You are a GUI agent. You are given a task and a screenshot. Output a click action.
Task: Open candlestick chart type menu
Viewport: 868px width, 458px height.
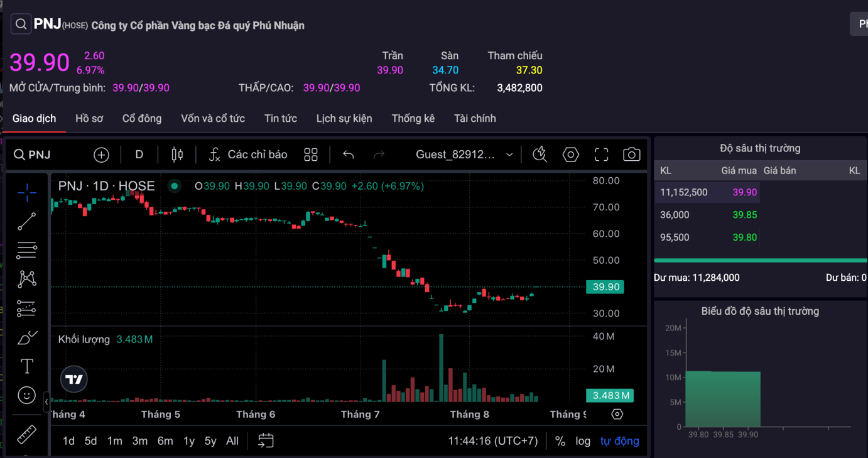click(177, 155)
